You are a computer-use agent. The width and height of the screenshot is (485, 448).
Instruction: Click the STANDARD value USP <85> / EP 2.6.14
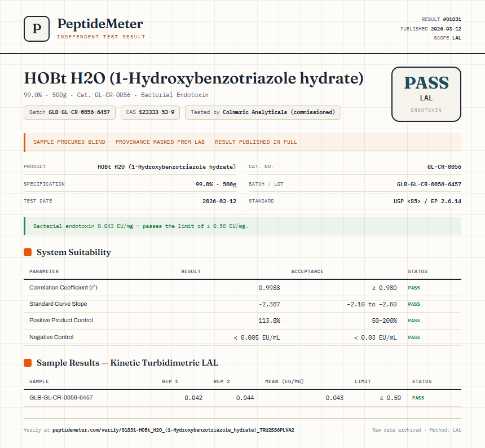(x=427, y=201)
